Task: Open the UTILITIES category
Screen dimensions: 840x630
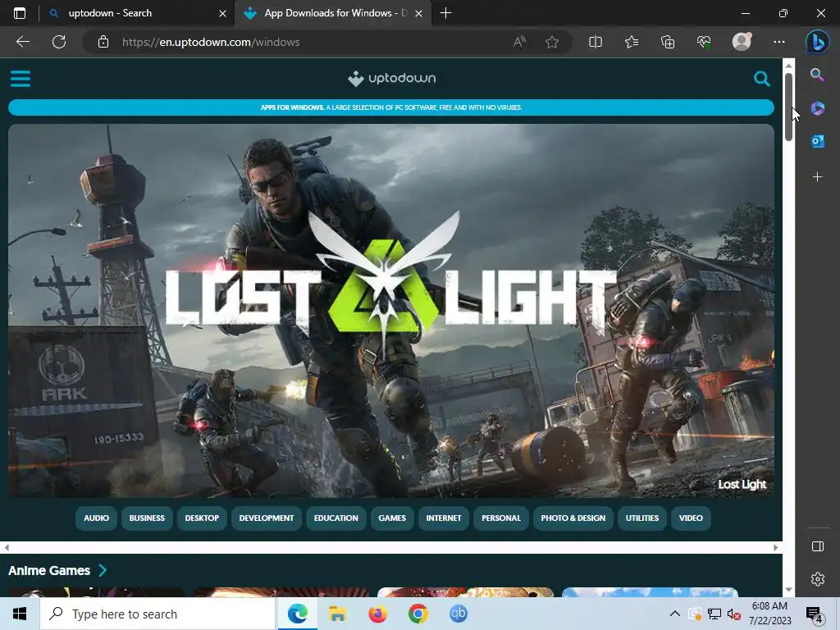Action: coord(642,518)
